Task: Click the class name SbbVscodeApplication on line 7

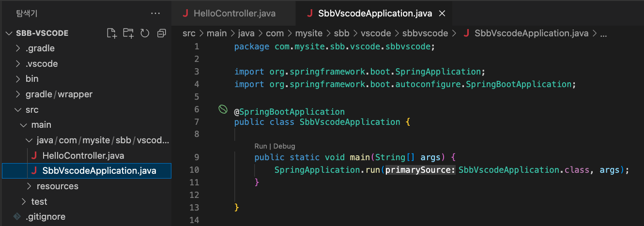Action: click(x=350, y=122)
